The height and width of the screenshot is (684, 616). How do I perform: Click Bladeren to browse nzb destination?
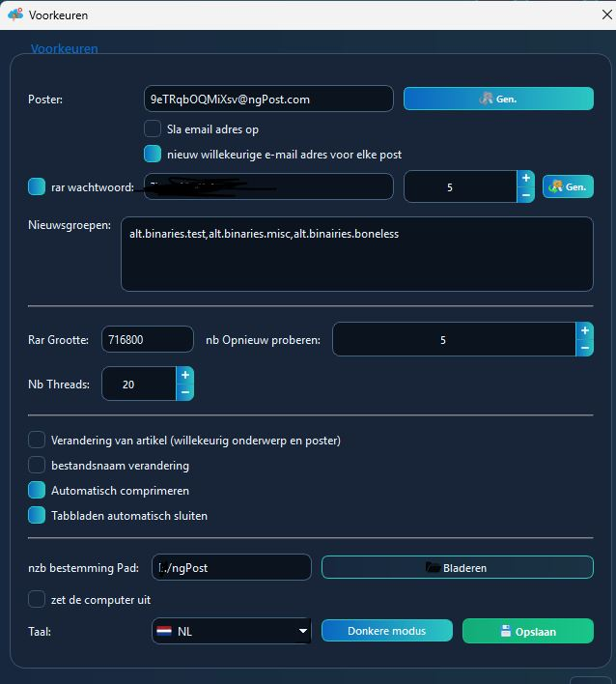[x=457, y=567]
